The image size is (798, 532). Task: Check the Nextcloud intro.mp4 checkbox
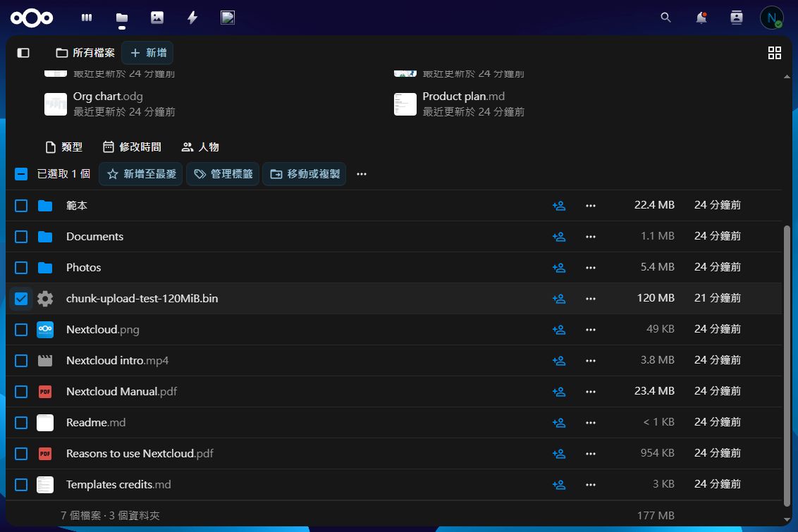tap(21, 361)
